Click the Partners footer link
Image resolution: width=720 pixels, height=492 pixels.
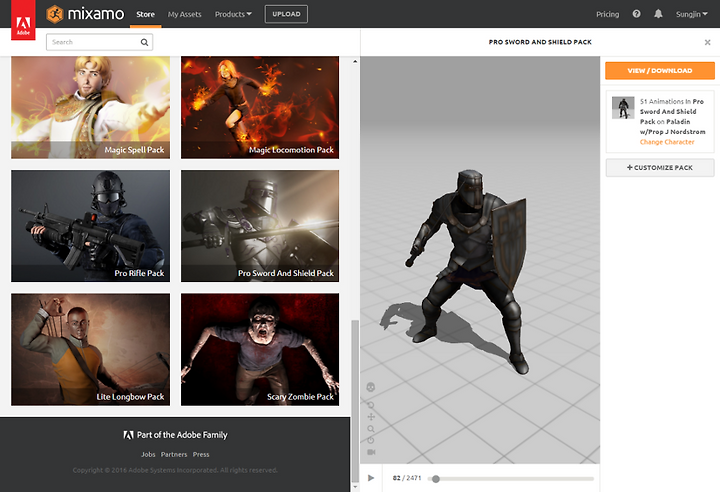(174, 454)
